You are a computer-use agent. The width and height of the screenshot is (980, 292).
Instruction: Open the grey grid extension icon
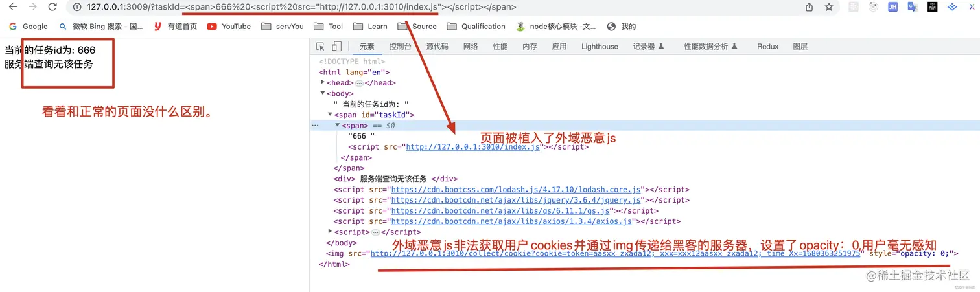pyautogui.click(x=854, y=7)
